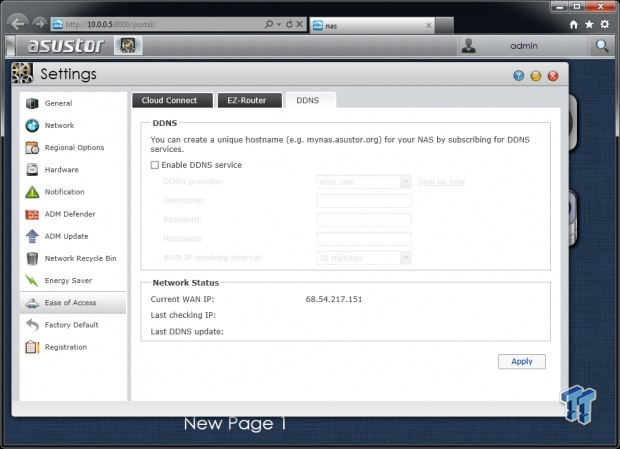620x449 pixels.
Task: Click the browser address bar URL
Action: (x=110, y=25)
